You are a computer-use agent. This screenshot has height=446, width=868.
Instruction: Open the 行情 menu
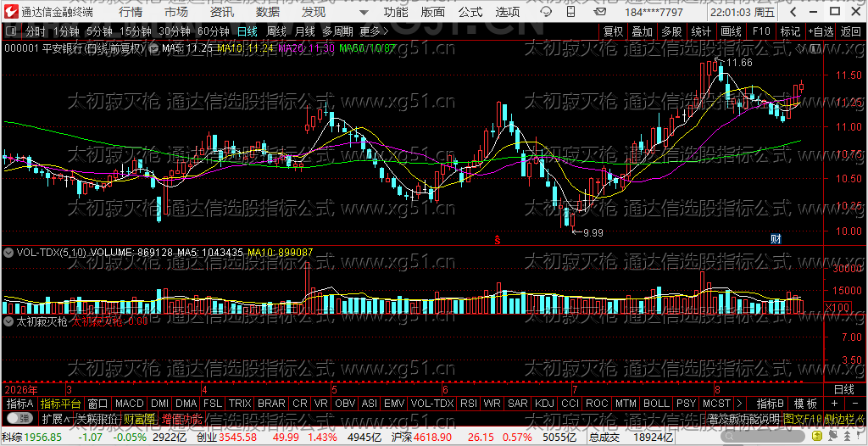pyautogui.click(x=130, y=12)
